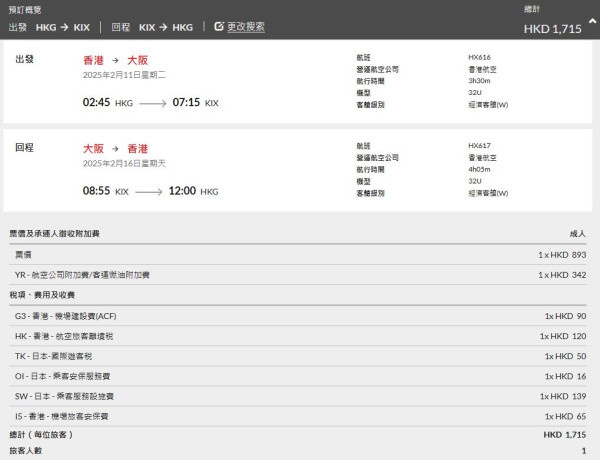Click return flight duration 4h05m
This screenshot has height=460, width=600.
pyautogui.click(x=479, y=169)
